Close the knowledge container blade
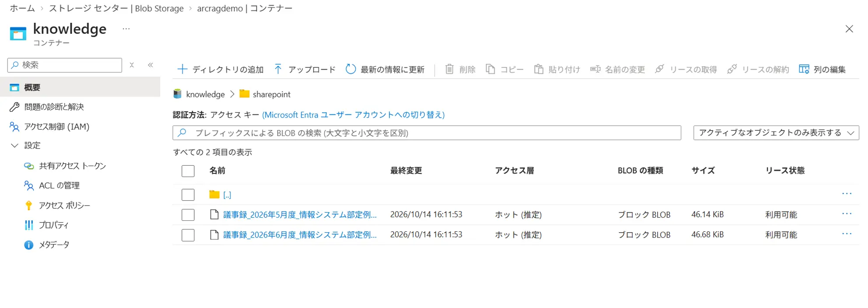 pyautogui.click(x=849, y=29)
